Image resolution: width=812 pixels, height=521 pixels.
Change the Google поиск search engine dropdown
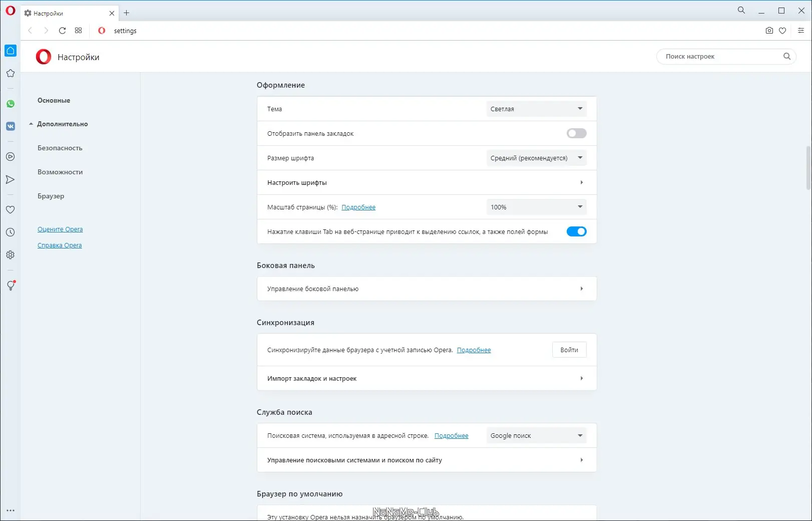point(536,435)
